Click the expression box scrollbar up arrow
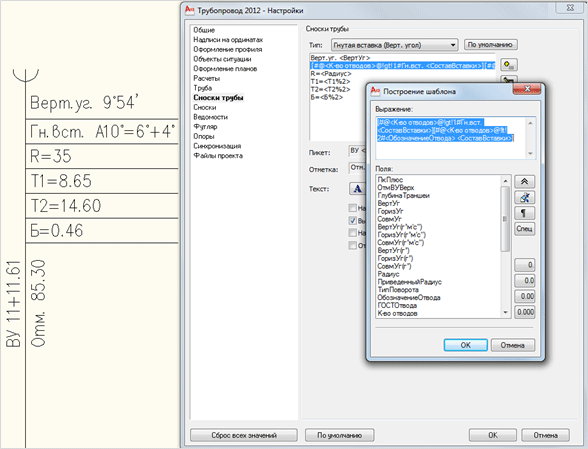588x449 pixels. click(x=530, y=123)
